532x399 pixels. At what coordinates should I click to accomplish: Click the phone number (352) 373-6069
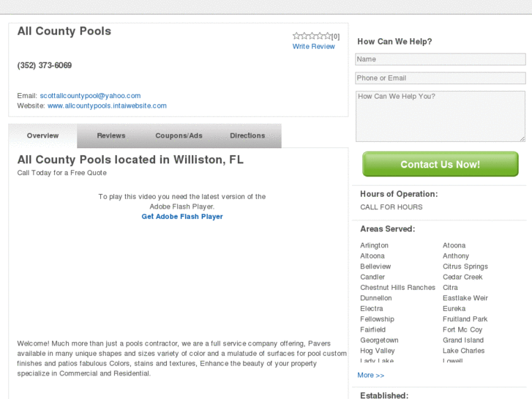point(45,66)
